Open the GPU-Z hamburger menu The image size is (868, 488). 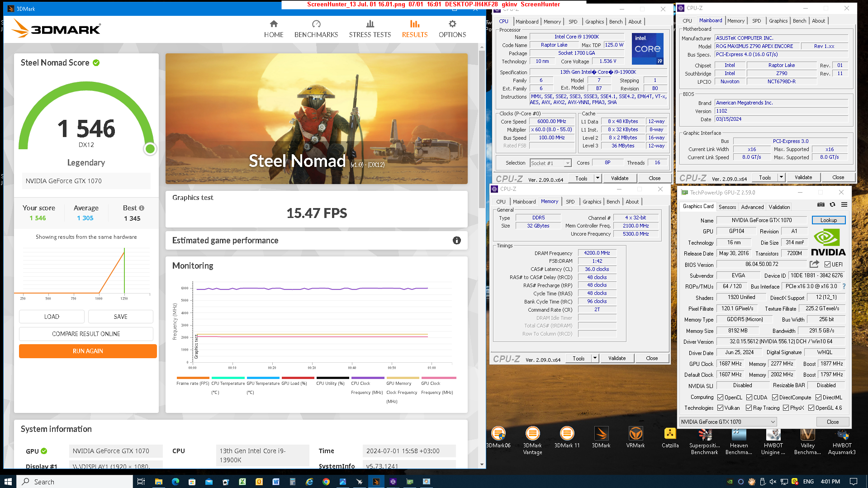pyautogui.click(x=844, y=204)
